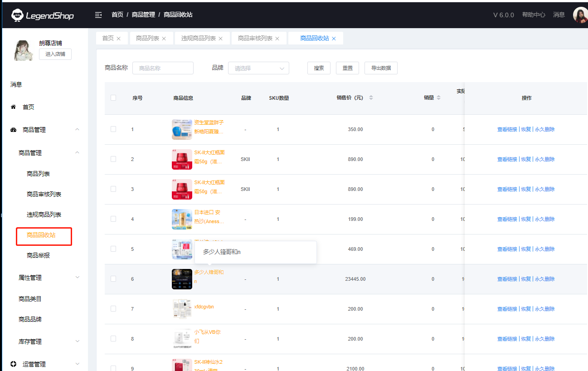Click the 搜索 search button
The width and height of the screenshot is (588, 371).
(319, 68)
